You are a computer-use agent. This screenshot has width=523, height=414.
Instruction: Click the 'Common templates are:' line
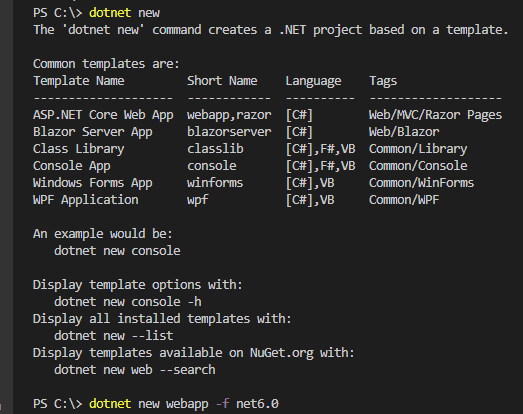pos(106,63)
